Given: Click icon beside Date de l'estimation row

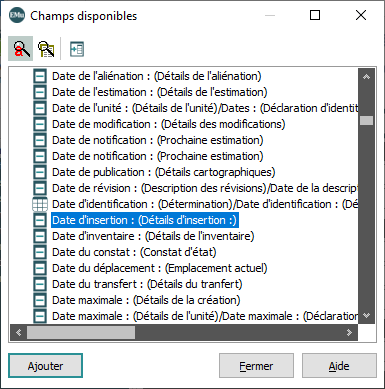Looking at the screenshot, I should coord(40,92).
